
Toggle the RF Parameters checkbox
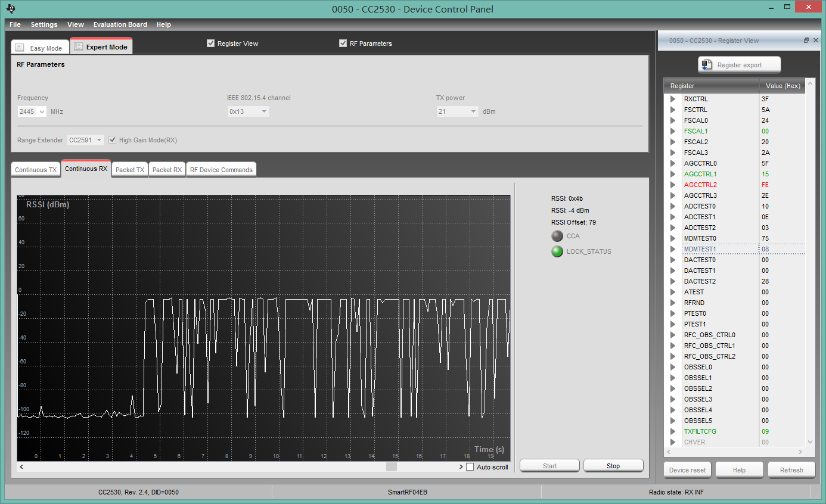(x=343, y=43)
